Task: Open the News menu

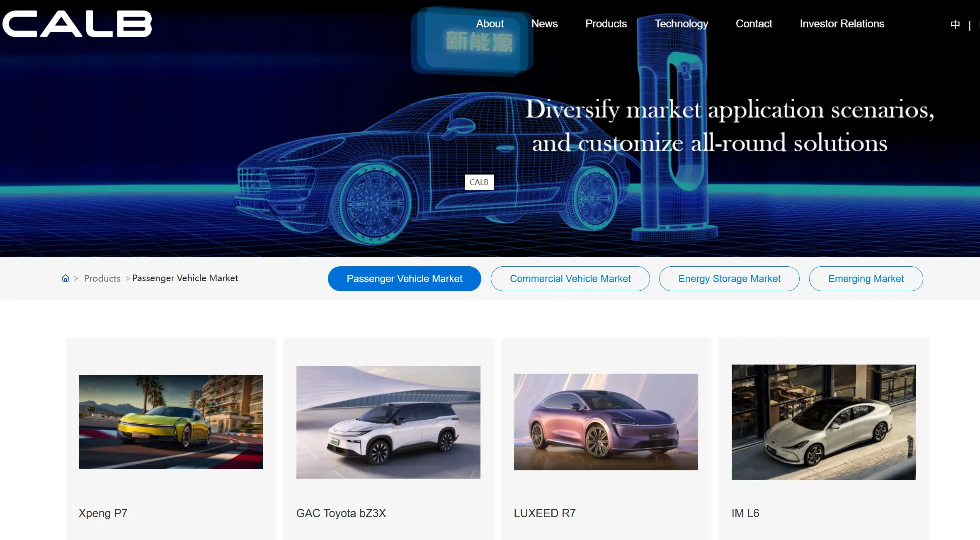Action: (544, 24)
